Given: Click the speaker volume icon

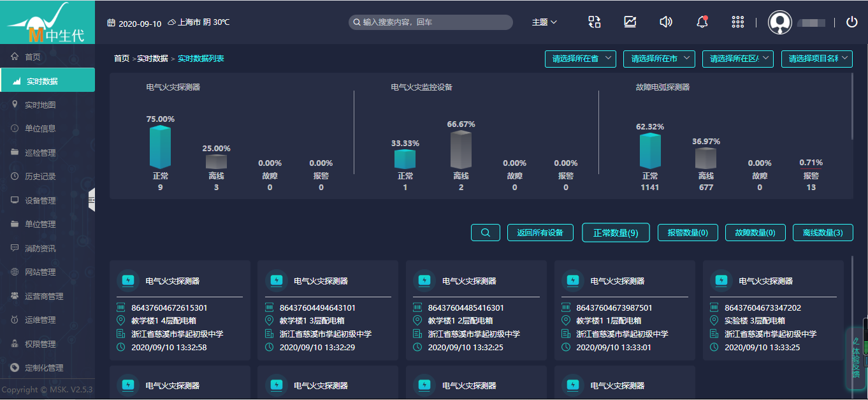Looking at the screenshot, I should pyautogui.click(x=666, y=22).
